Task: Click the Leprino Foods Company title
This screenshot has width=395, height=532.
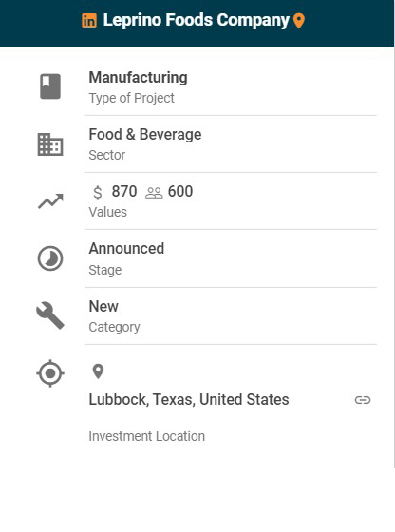Action: coord(196,20)
